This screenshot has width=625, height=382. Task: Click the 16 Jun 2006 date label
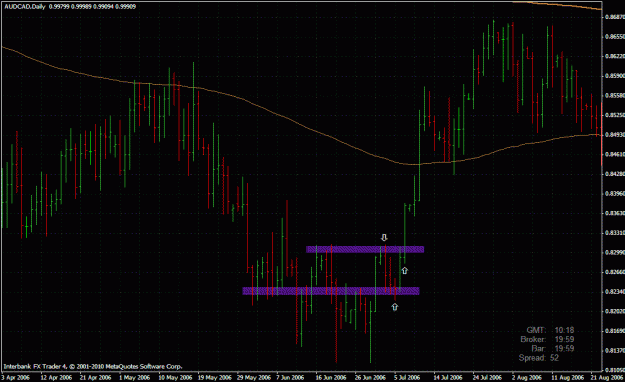click(x=331, y=377)
